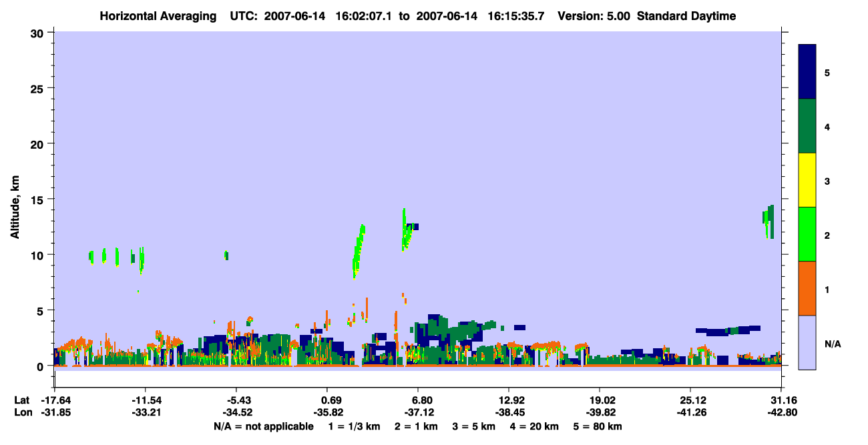Click the latitude value "-11.54"
This screenshot has width=868, height=445.
tap(146, 400)
